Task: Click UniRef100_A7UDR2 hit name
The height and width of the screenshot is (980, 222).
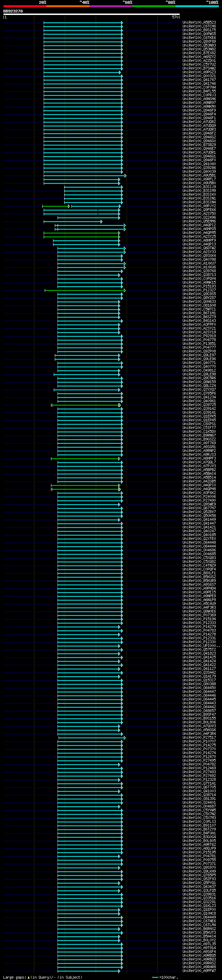Action: tap(199, 122)
